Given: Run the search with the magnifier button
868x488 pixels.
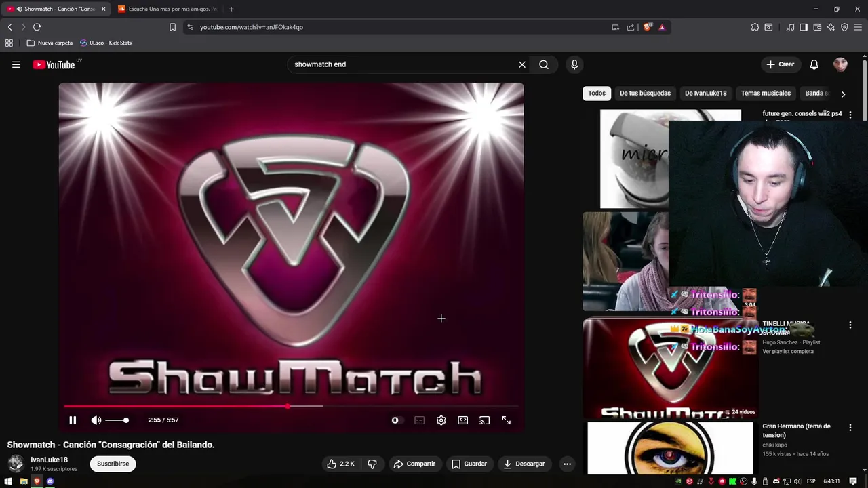Looking at the screenshot, I should [544, 64].
